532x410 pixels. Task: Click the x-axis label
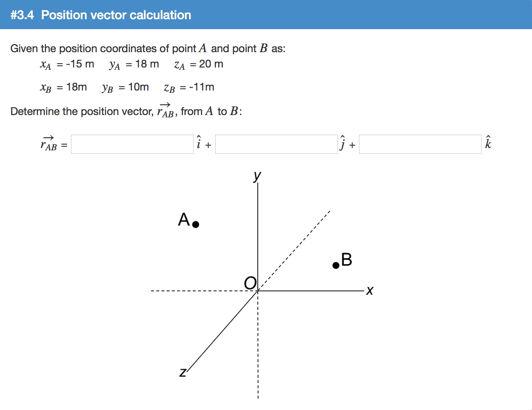[370, 291]
